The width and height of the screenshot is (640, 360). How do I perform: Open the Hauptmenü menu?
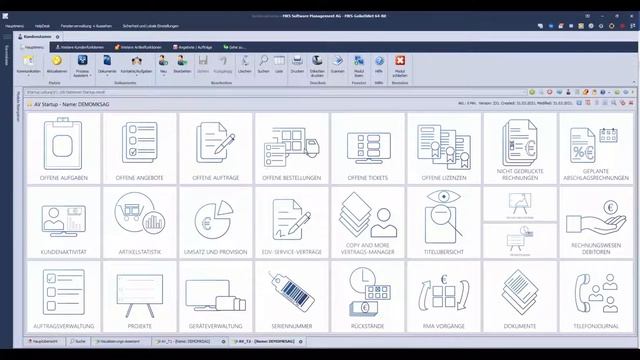(15, 26)
